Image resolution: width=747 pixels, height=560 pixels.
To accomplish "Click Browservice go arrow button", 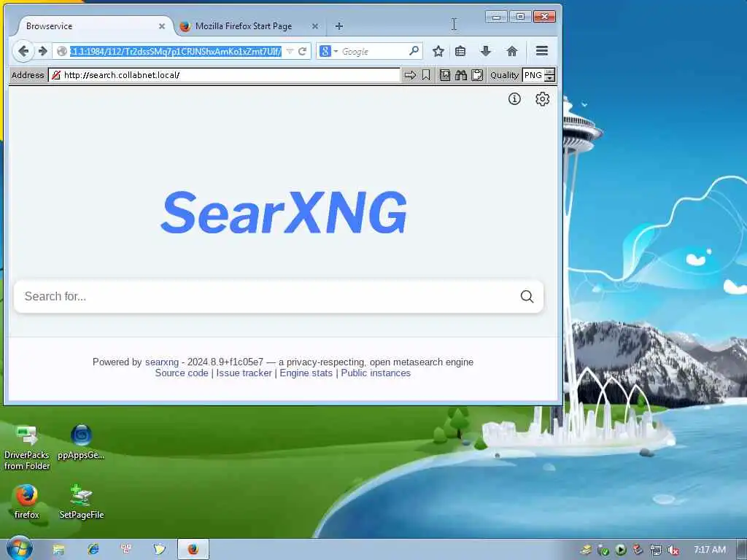I will [410, 75].
